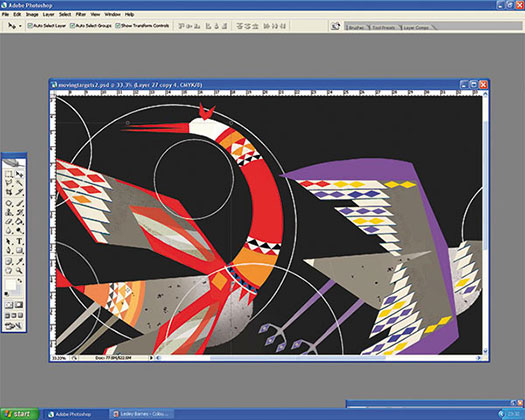Open the Layer Comps palette well tab
525x420 pixels.
416,27
